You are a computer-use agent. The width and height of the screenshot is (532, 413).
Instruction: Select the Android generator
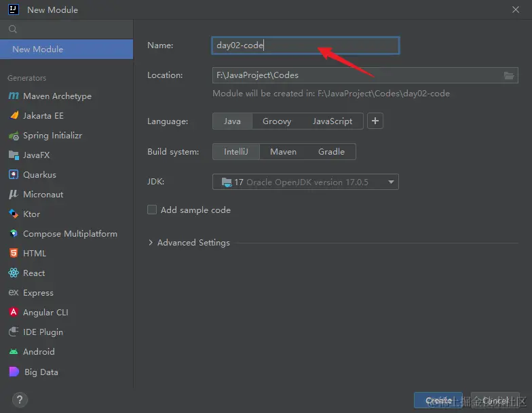point(31,352)
